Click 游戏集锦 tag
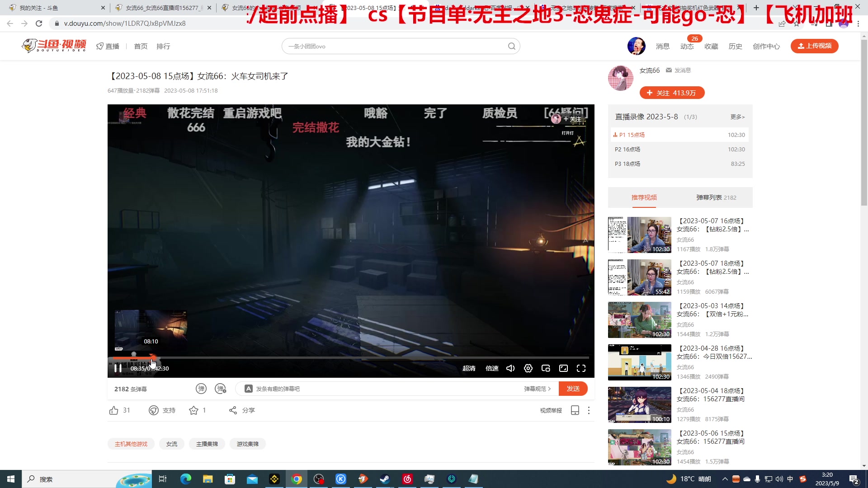This screenshot has width=868, height=488. click(x=248, y=444)
